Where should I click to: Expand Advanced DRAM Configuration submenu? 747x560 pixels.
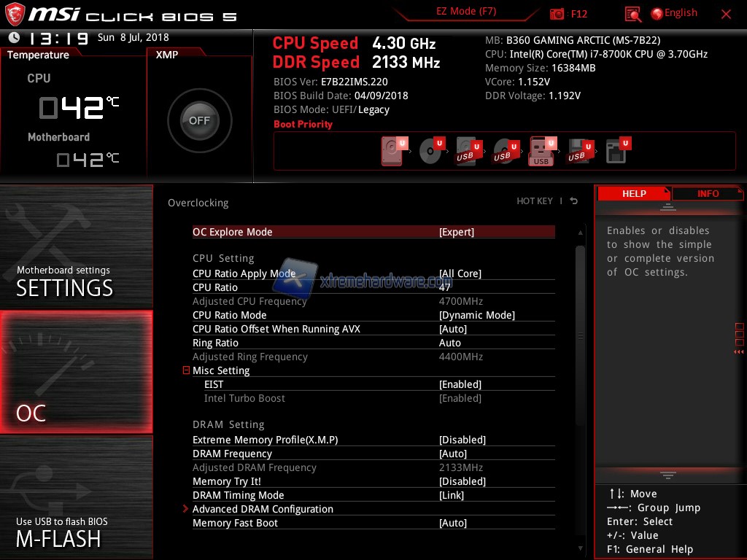[263, 509]
